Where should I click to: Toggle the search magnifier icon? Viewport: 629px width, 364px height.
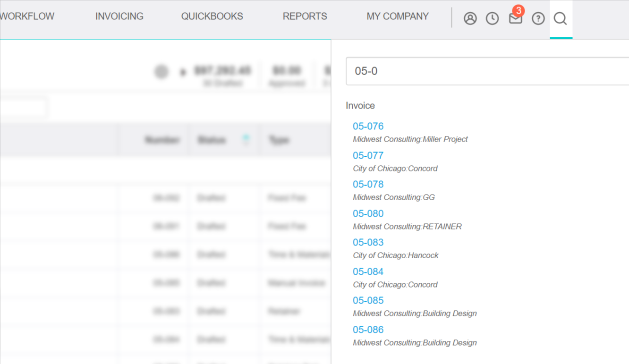click(561, 18)
